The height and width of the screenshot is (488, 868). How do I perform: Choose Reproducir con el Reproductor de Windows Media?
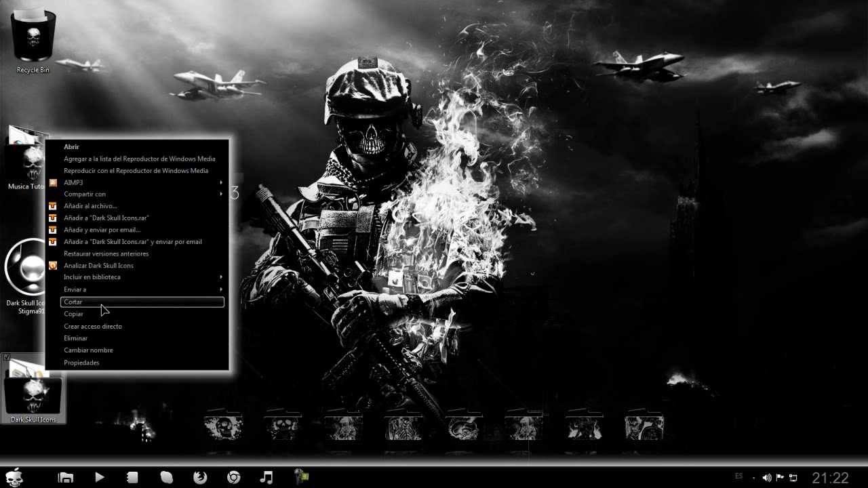pos(136,171)
